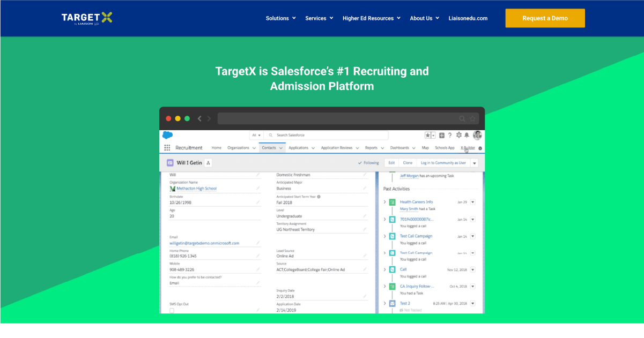
Task: Open more actions dropdown beside Log in to Community
Action: click(474, 163)
